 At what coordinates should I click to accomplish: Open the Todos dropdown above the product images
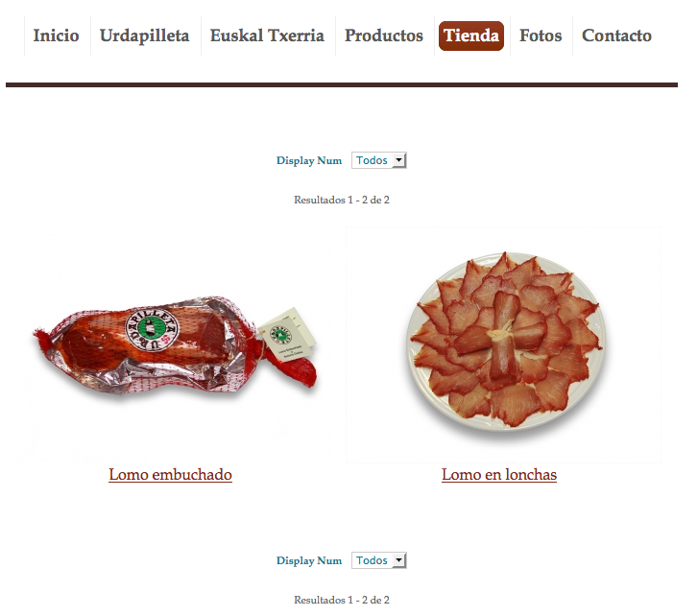[379, 160]
